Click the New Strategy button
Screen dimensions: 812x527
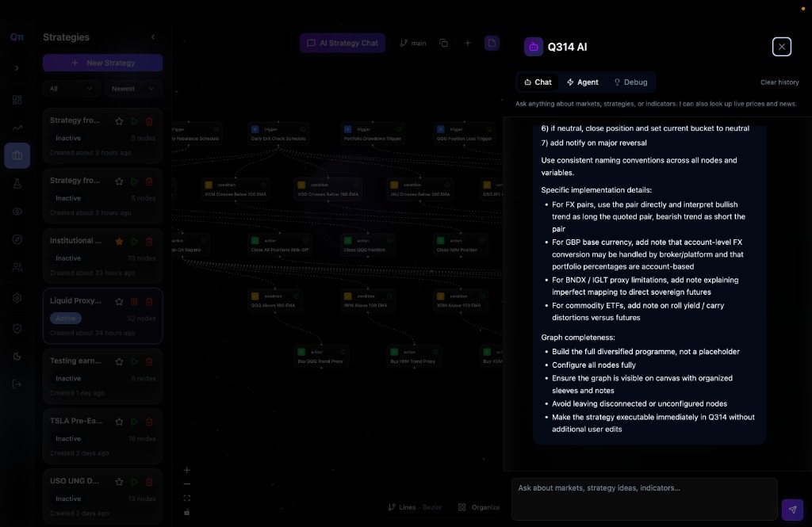pos(102,63)
